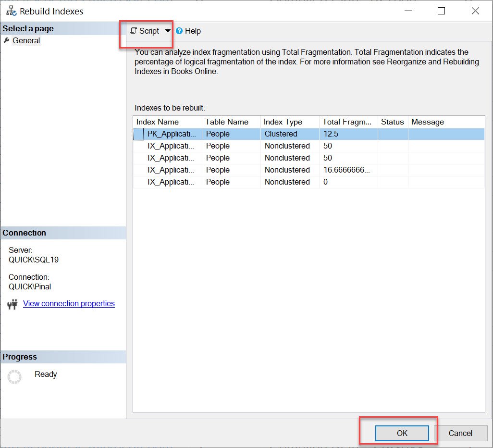Viewport: 493px width, 448px height.
Task: Select the nonclustered index with 0 fragmentation
Action: [309, 182]
